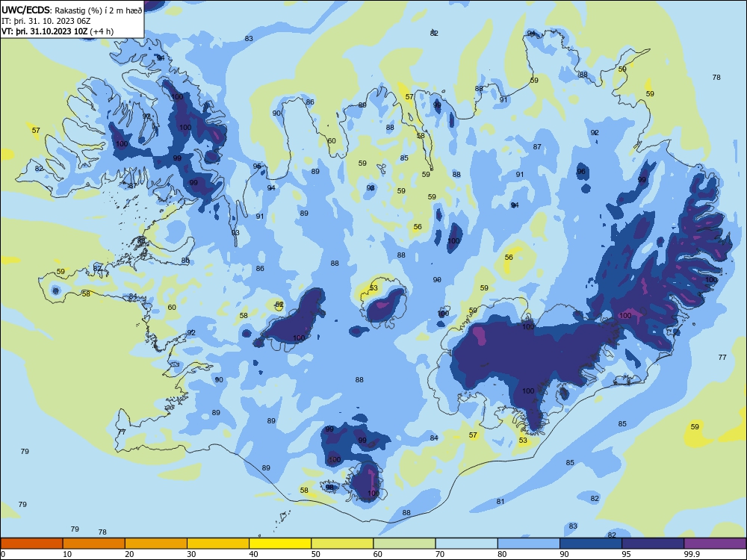This screenshot has height=560, width=747.
Task: Select the indigo 95–99.9 legend swatch
Action: tap(653, 544)
